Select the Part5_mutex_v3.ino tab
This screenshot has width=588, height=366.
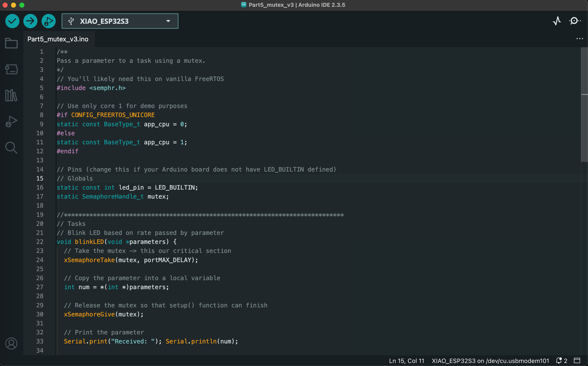(x=58, y=39)
